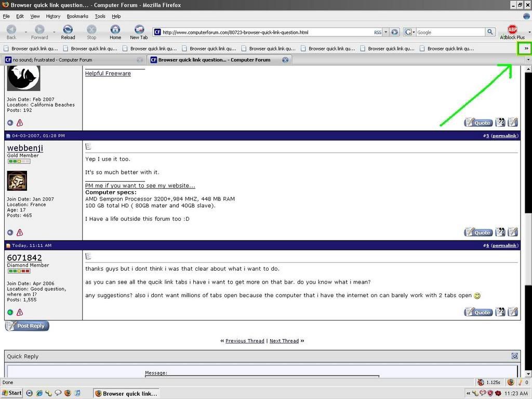Collapse the Quick Reply panel
Image resolution: width=532 pixels, height=399 pixels.
point(514,356)
